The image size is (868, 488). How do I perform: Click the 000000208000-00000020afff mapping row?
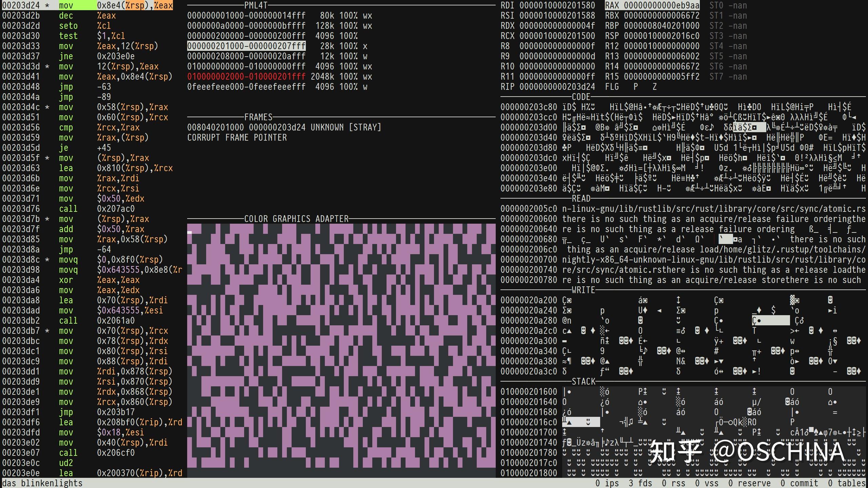click(x=277, y=56)
